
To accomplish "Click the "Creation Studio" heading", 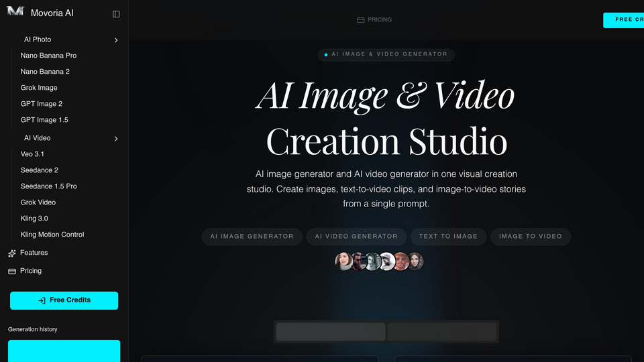I will (x=386, y=141).
